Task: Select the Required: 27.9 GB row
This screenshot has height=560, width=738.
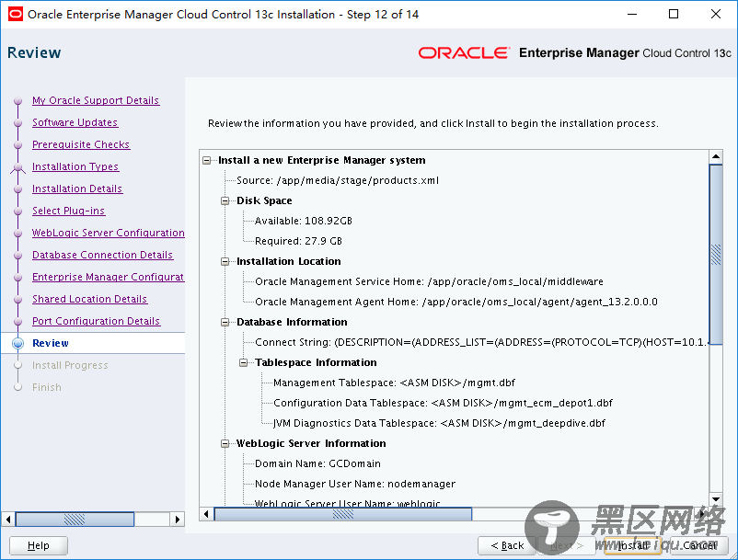Action: coord(298,241)
